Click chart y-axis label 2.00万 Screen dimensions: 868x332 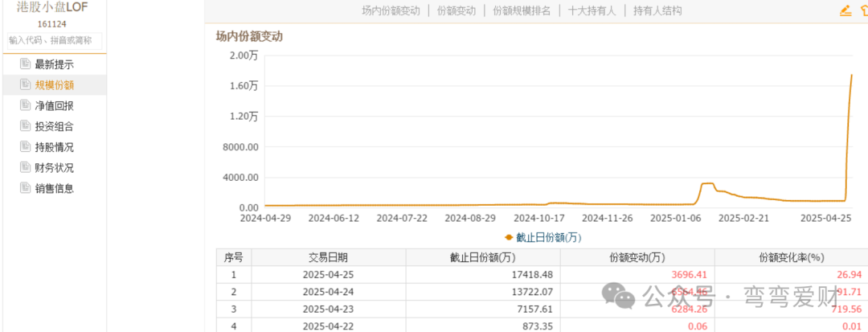[244, 55]
